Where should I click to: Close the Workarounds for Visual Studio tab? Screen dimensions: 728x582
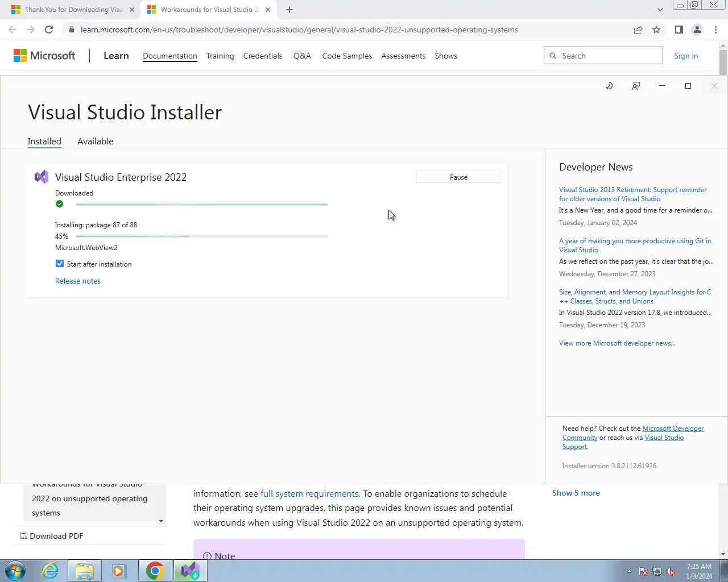tap(268, 10)
